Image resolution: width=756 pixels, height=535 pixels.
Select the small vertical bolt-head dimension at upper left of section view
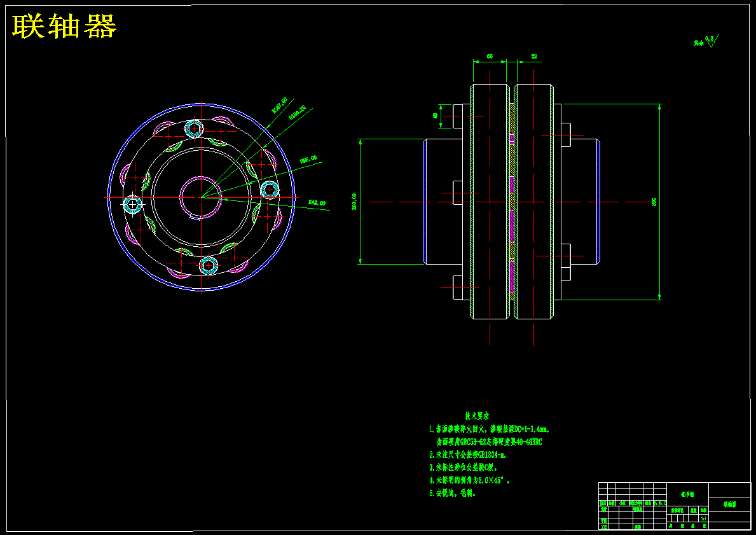click(x=439, y=116)
